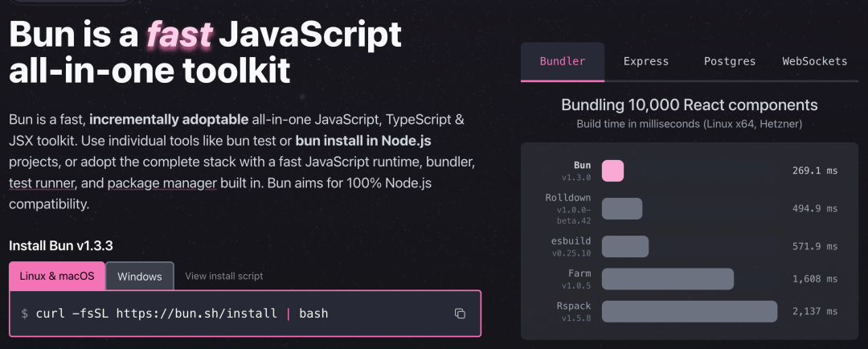Click the pink Bun benchmark bar
The image size is (868, 349).
(x=612, y=170)
